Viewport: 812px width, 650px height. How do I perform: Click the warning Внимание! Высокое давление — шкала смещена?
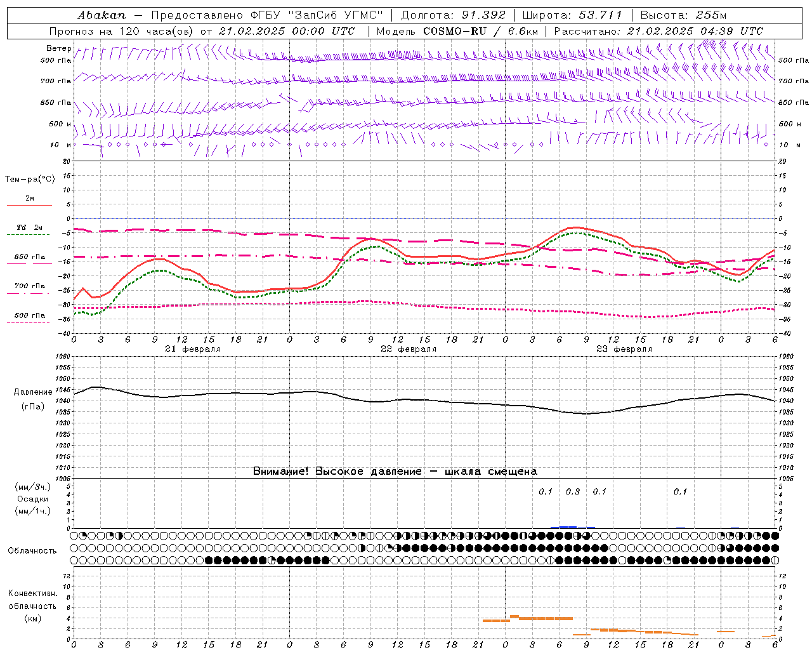click(x=395, y=471)
